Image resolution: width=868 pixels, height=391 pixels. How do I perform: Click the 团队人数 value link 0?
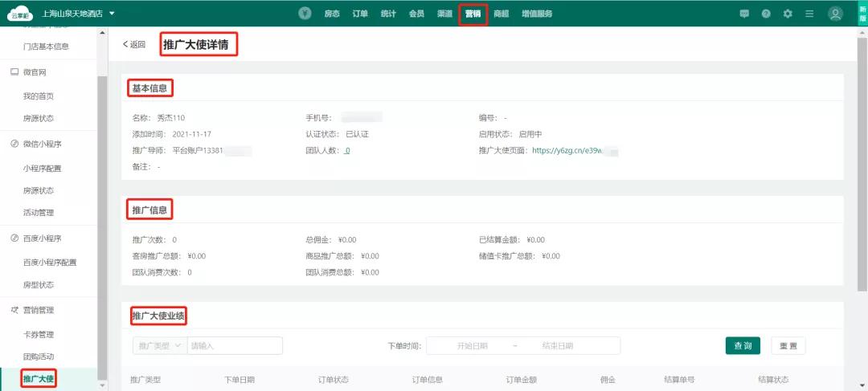(x=346, y=150)
